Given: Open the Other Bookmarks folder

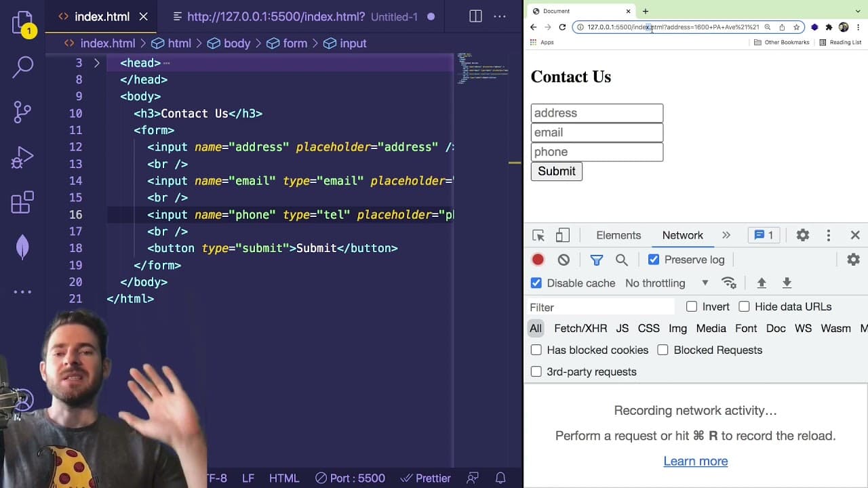Looking at the screenshot, I should point(782,42).
